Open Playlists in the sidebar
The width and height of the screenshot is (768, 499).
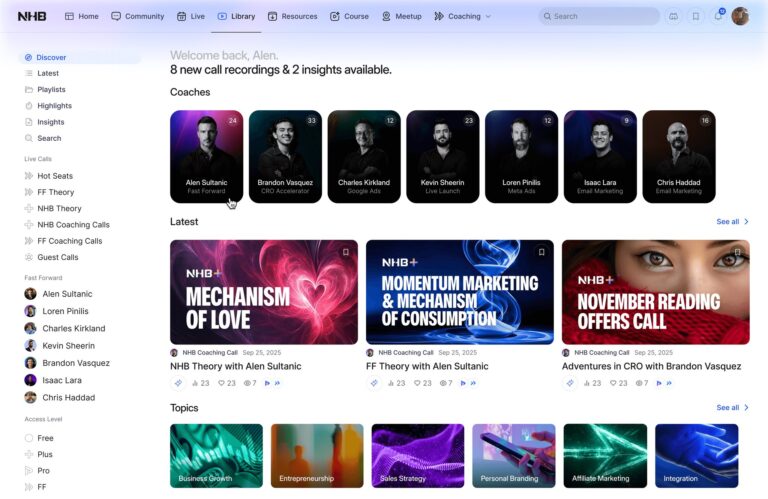(45, 89)
